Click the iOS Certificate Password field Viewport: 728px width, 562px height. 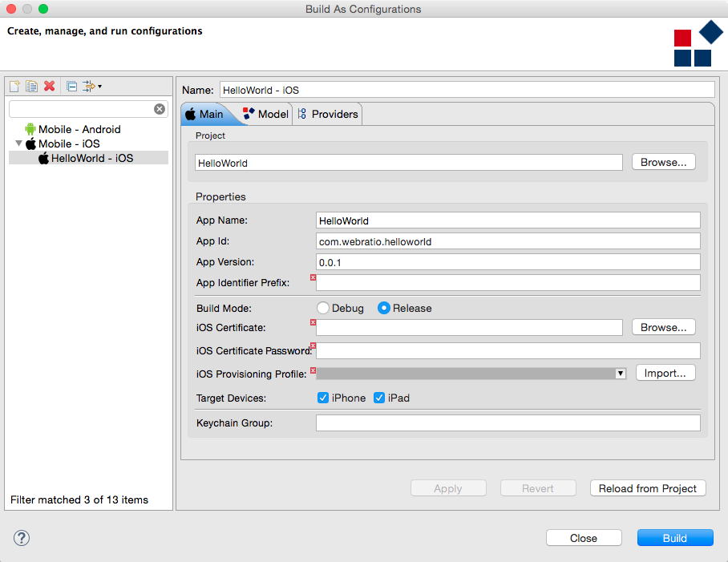[x=508, y=350]
